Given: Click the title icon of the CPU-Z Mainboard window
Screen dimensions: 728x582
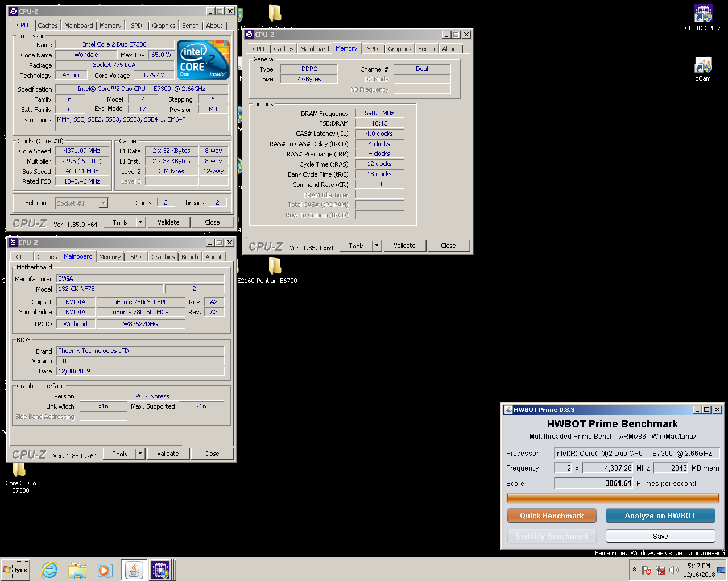Looking at the screenshot, I should 13,243.
